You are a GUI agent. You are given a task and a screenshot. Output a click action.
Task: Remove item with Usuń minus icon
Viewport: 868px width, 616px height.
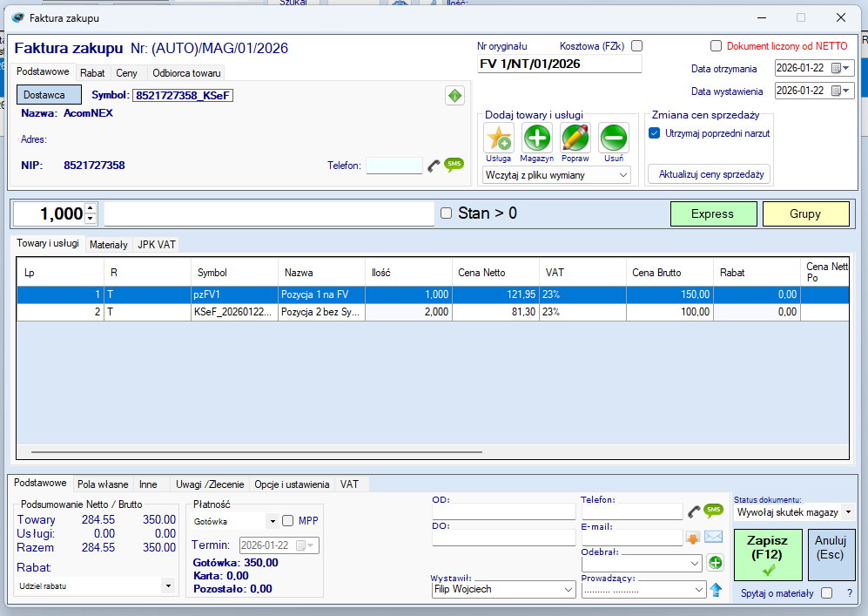(x=614, y=138)
